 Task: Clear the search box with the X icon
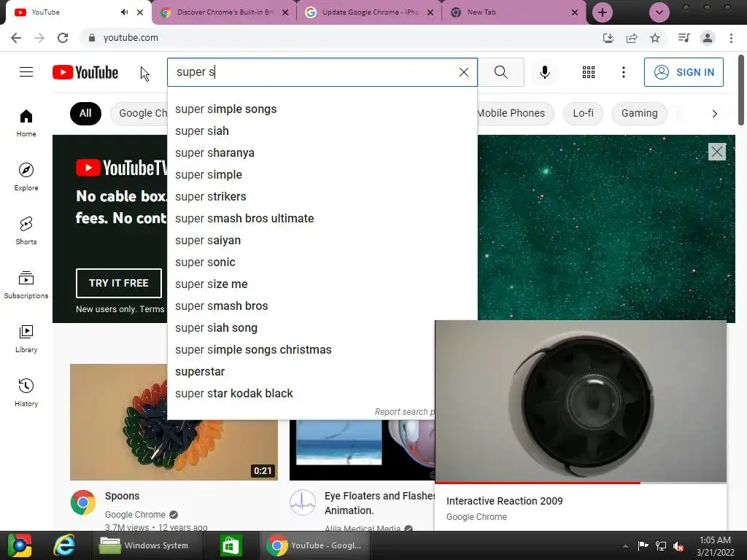[463, 72]
